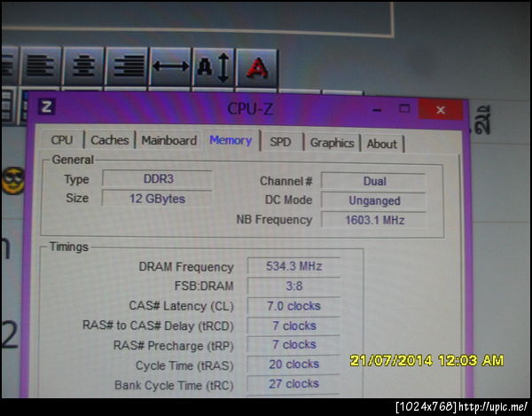This screenshot has height=416, width=532.
Task: Click the tRCD value 7 clocks
Action: [293, 326]
